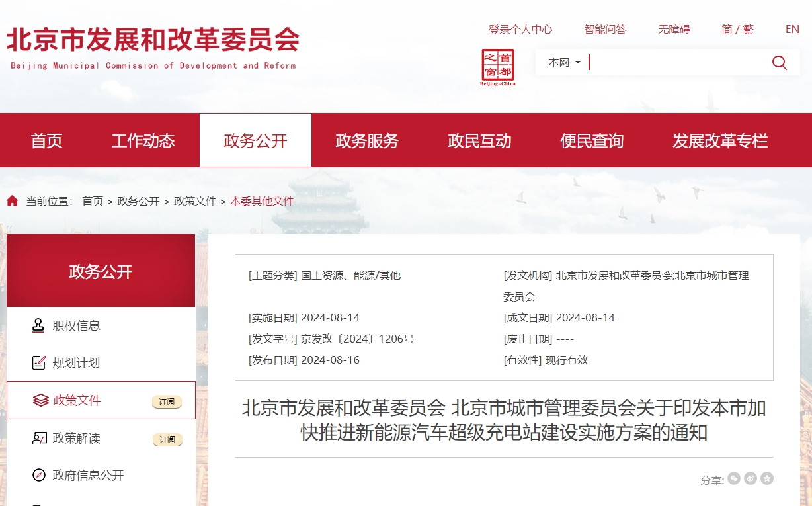Viewport: 812px width, 506px height.
Task: Switch to the 政民互动 navigation tab
Action: (x=479, y=140)
